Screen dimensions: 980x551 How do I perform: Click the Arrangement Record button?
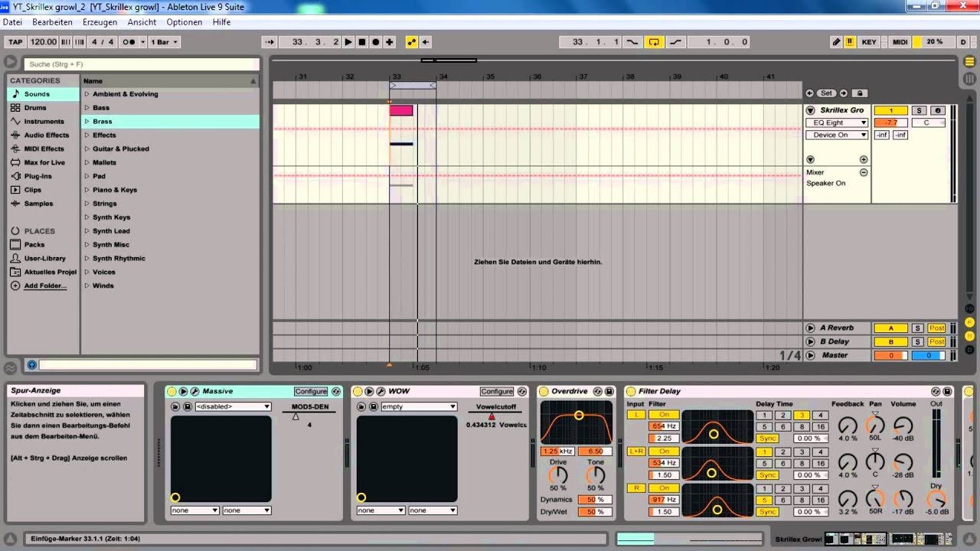[376, 42]
